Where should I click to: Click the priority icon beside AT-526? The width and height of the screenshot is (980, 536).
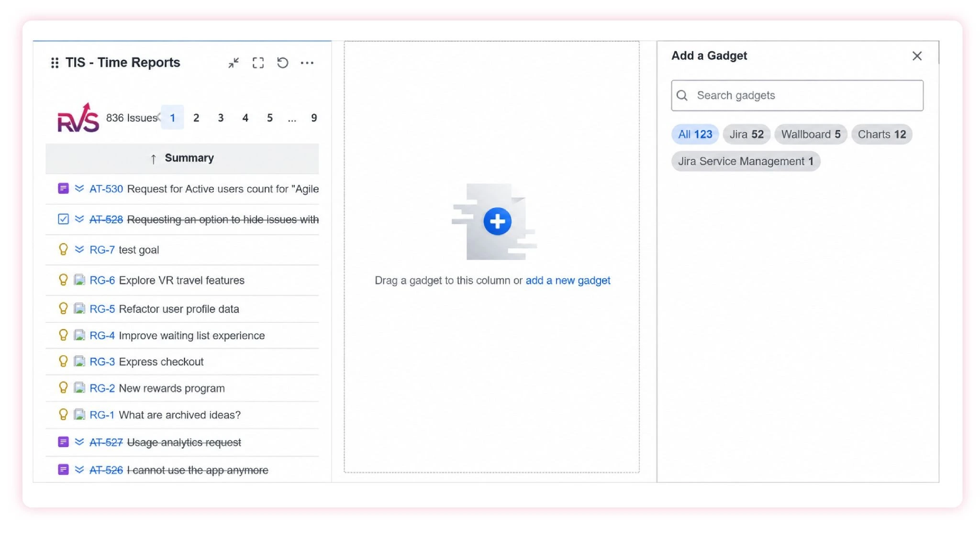tap(79, 470)
